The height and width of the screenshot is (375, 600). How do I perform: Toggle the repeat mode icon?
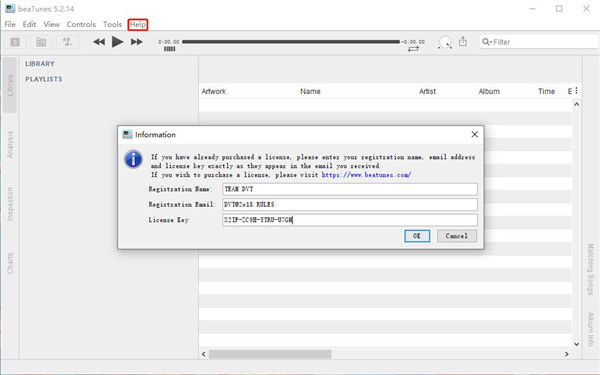(x=413, y=49)
